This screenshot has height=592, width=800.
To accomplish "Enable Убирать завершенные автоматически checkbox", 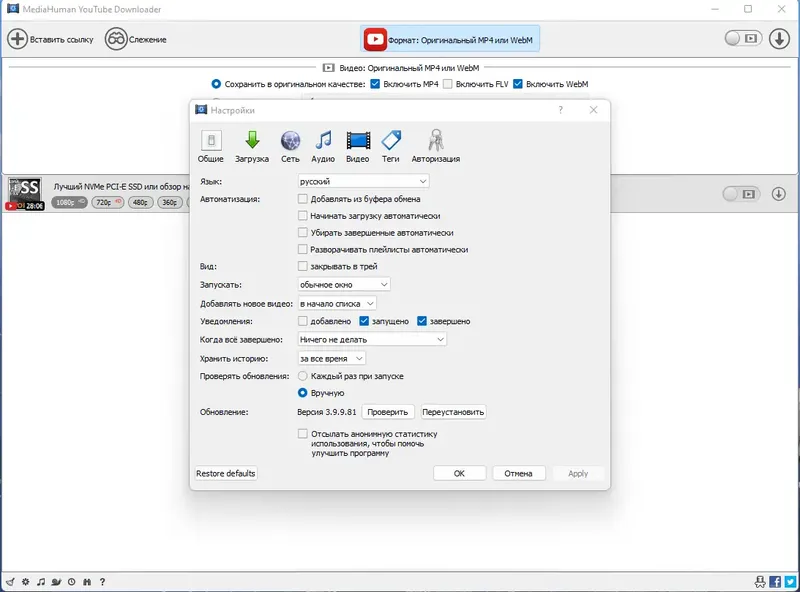I will pyautogui.click(x=303, y=232).
